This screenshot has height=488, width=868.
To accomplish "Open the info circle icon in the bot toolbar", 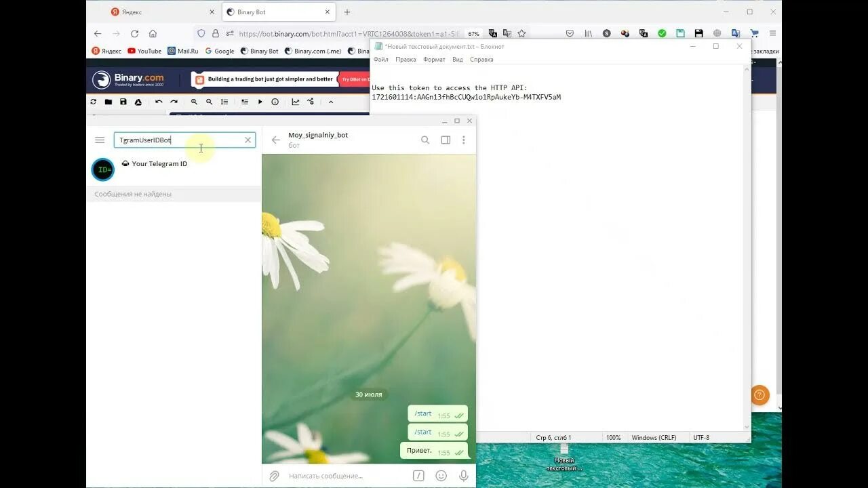I will coord(275,102).
